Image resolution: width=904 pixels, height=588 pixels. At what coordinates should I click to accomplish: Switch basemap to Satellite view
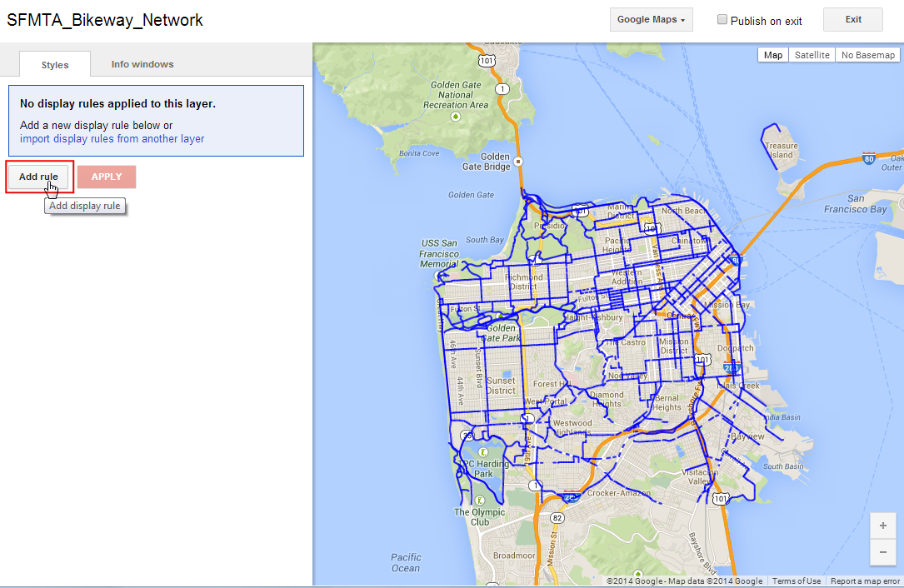point(812,55)
